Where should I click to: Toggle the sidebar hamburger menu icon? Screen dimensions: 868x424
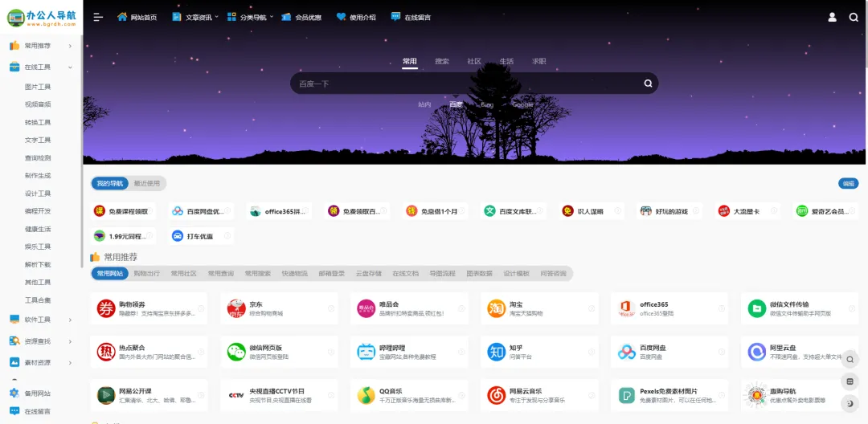pos(98,17)
